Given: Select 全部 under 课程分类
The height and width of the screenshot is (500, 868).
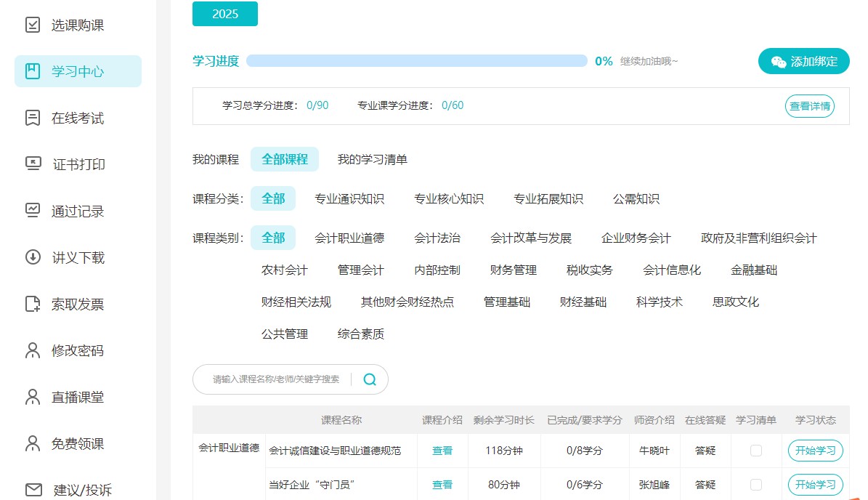Looking at the screenshot, I should pyautogui.click(x=273, y=198).
